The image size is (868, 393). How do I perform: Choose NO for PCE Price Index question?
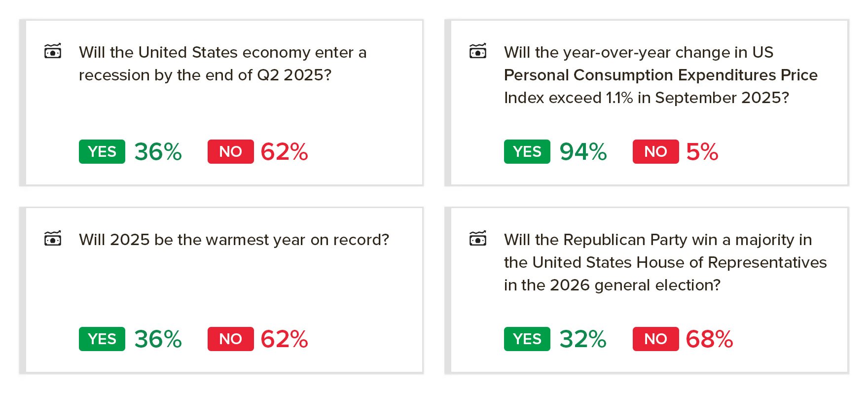coord(655,151)
